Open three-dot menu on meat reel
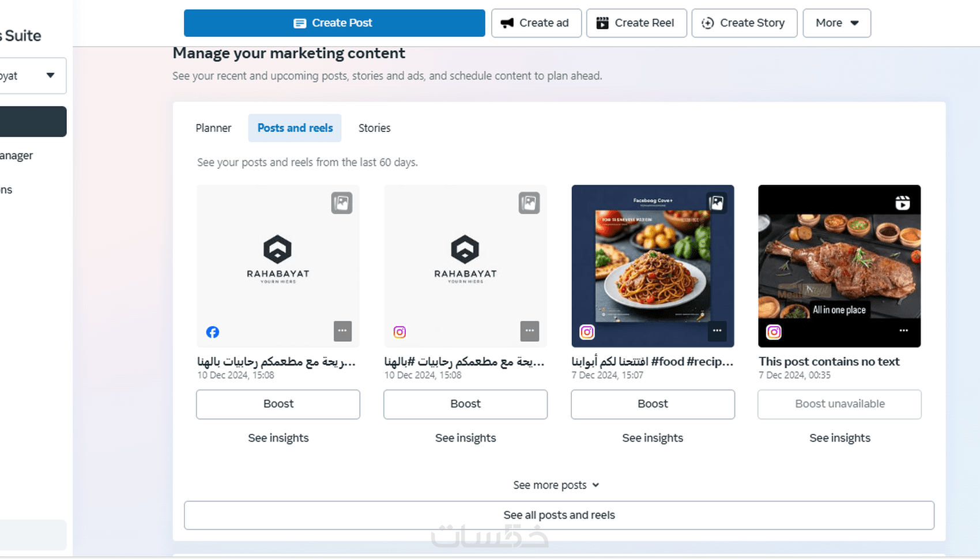 tap(903, 331)
